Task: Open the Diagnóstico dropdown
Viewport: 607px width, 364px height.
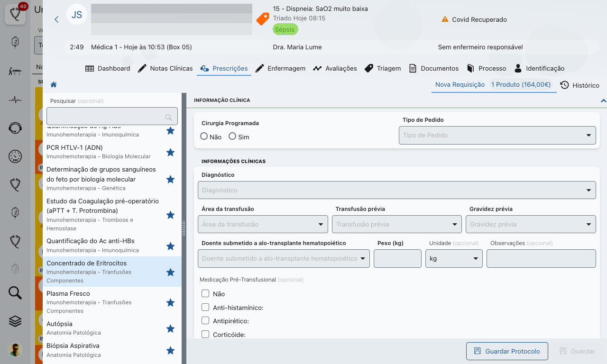Action: (396, 190)
